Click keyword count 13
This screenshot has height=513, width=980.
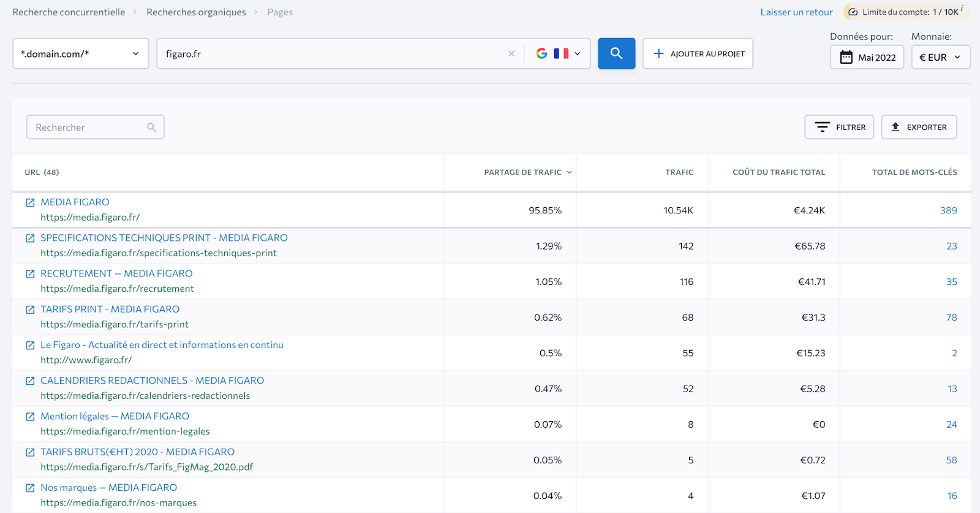(952, 389)
